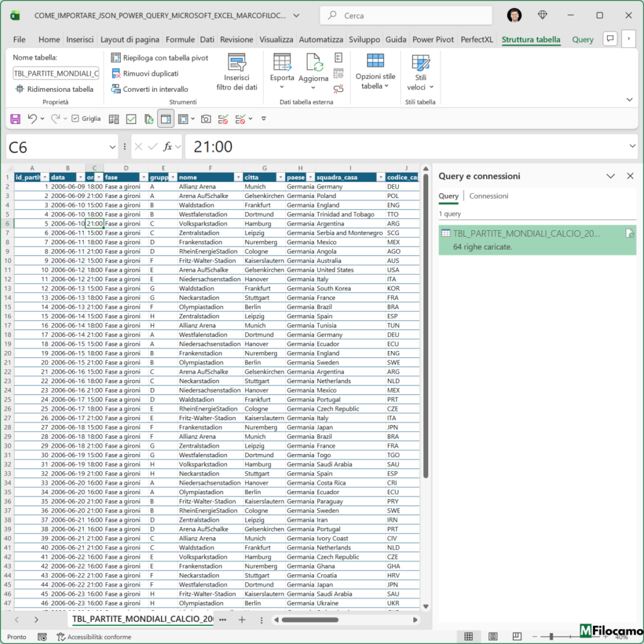Image resolution: width=644 pixels, height=644 pixels.
Task: Click the Nome tabella input field
Action: click(56, 74)
